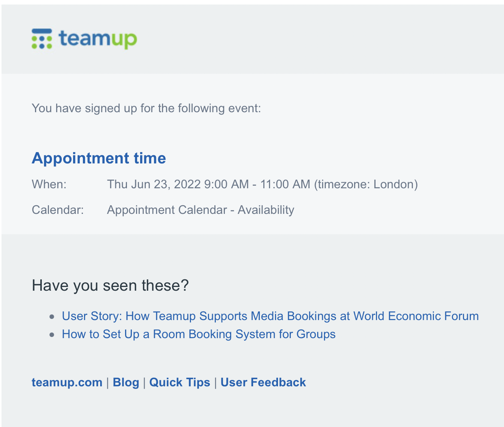504x427 pixels.
Task: Open How to Set Up a Room Booking System
Action: coord(199,334)
